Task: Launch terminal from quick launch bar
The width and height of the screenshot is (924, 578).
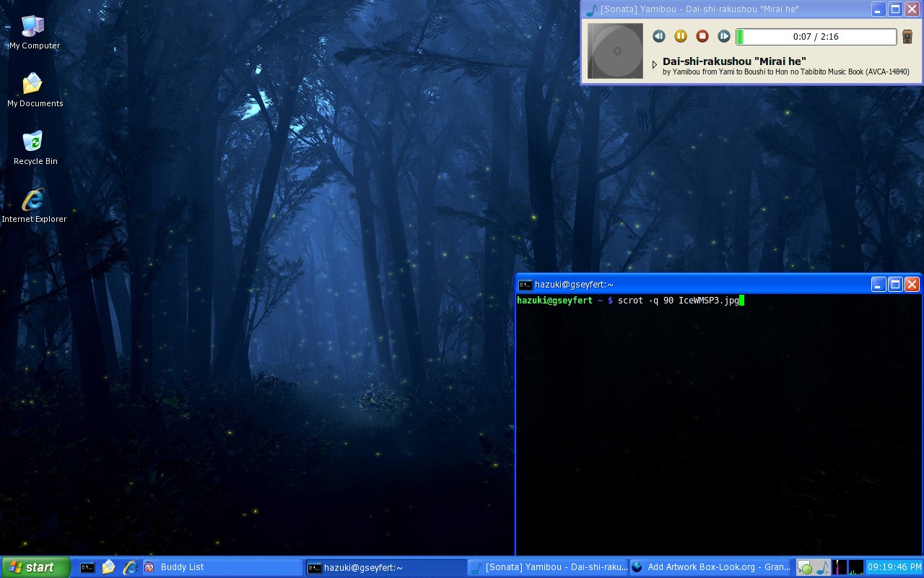Action: pos(87,567)
